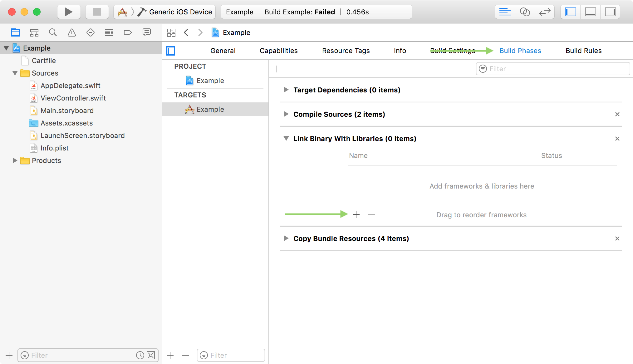Open the Version editor arrows icon
This screenshot has width=633, height=364.
click(x=545, y=12)
